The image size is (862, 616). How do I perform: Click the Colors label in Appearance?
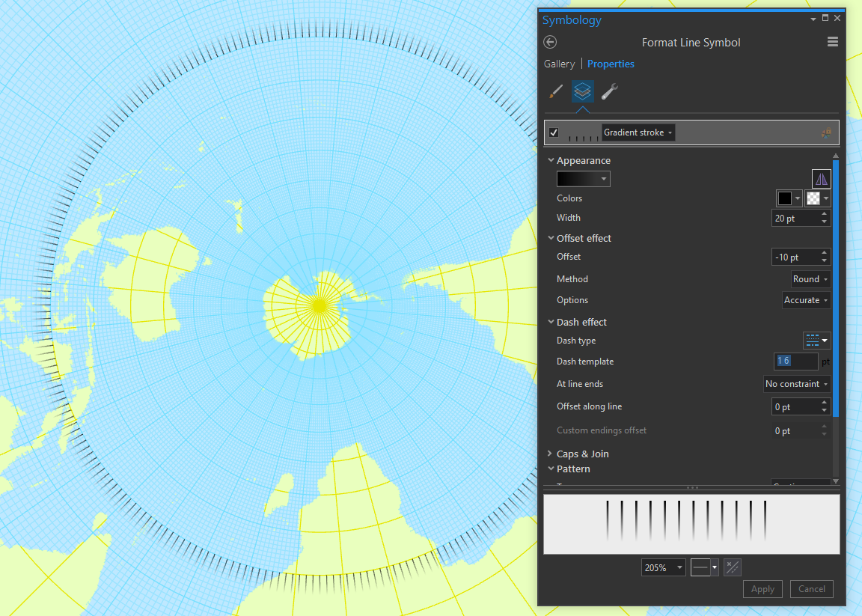[569, 198]
